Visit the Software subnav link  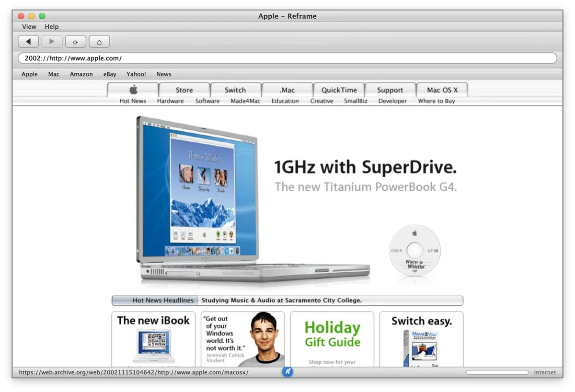pos(207,101)
